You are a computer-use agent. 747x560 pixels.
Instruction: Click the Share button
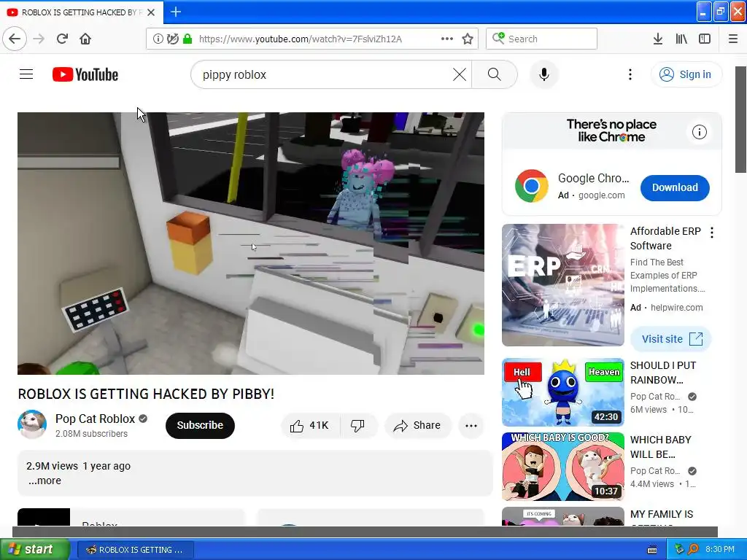coord(417,425)
